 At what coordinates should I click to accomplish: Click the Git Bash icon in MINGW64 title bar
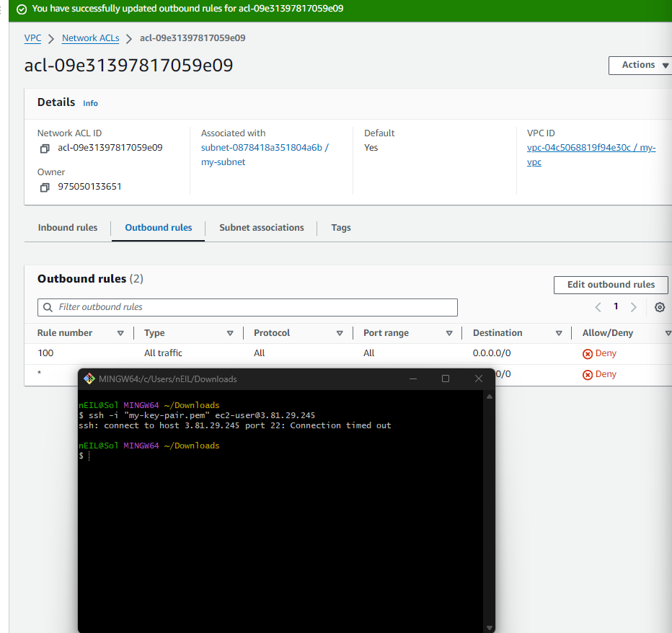pos(89,379)
